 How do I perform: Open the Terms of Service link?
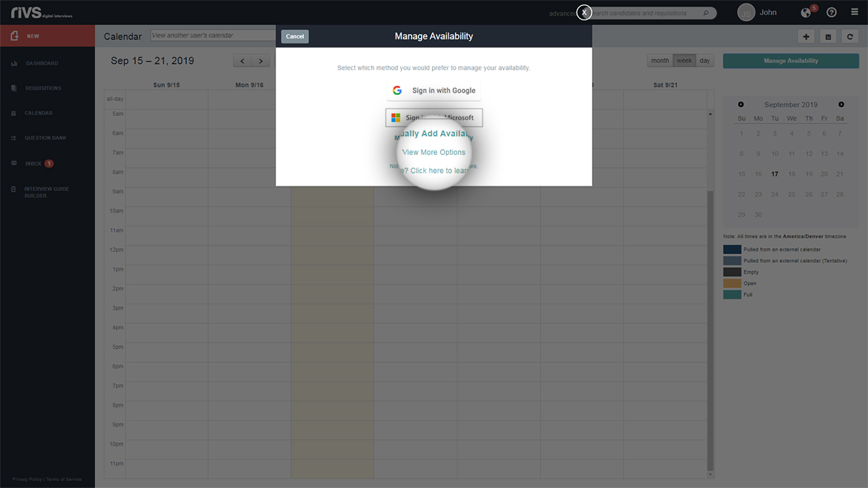[64, 479]
